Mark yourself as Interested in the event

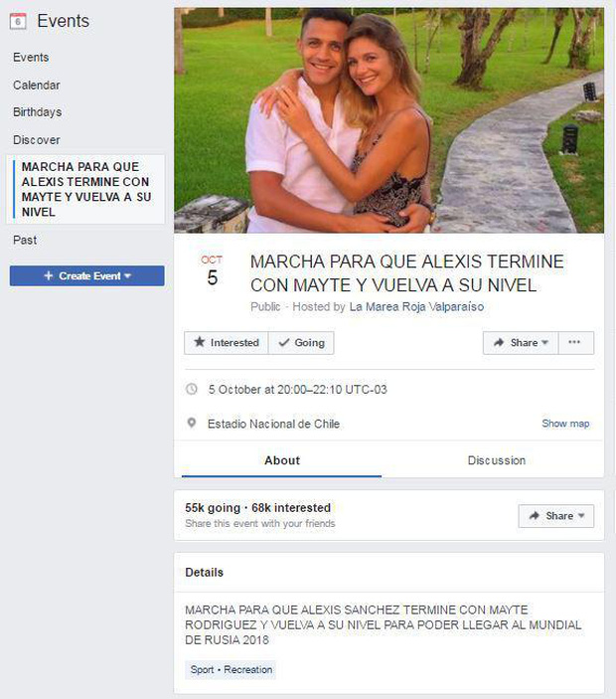click(227, 342)
